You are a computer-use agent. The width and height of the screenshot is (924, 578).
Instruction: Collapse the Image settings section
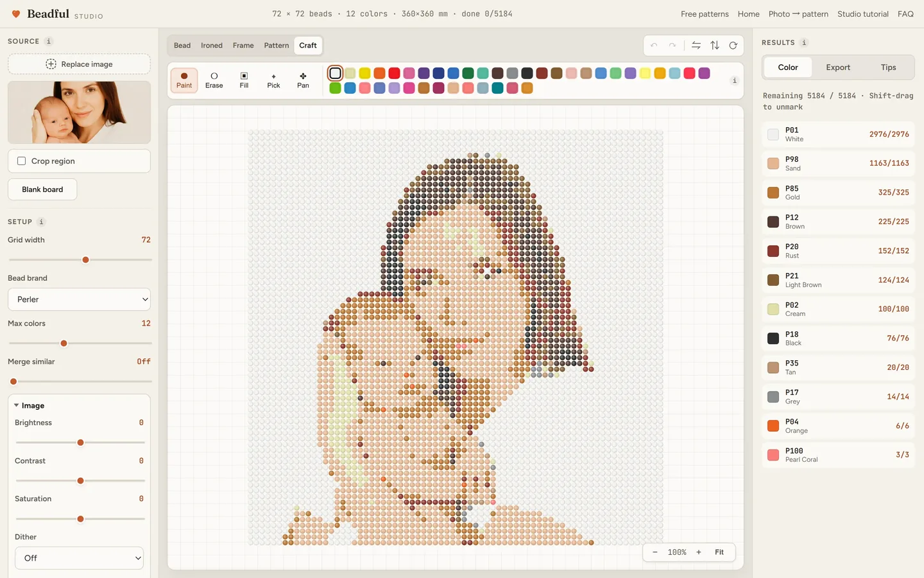(x=30, y=406)
